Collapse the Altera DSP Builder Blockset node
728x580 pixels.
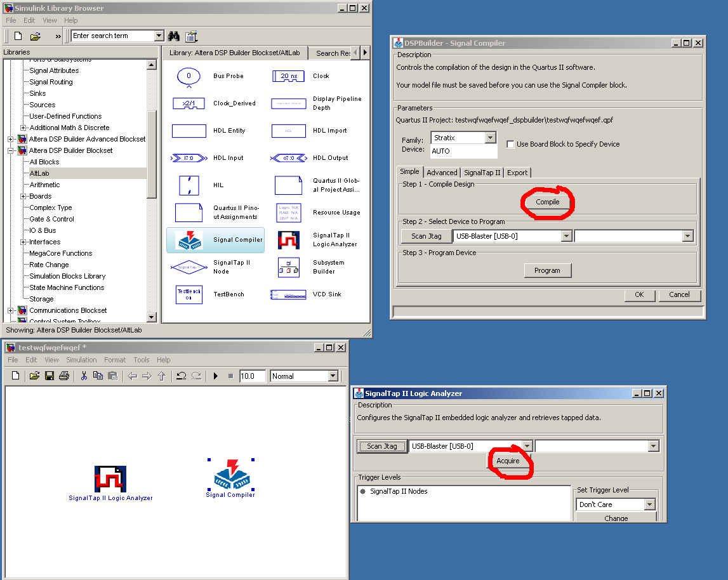(11, 150)
